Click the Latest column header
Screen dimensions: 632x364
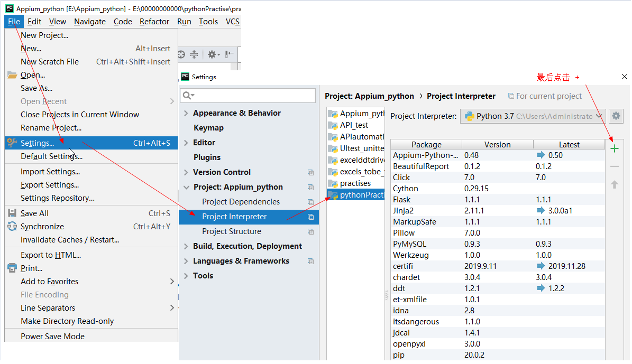569,145
